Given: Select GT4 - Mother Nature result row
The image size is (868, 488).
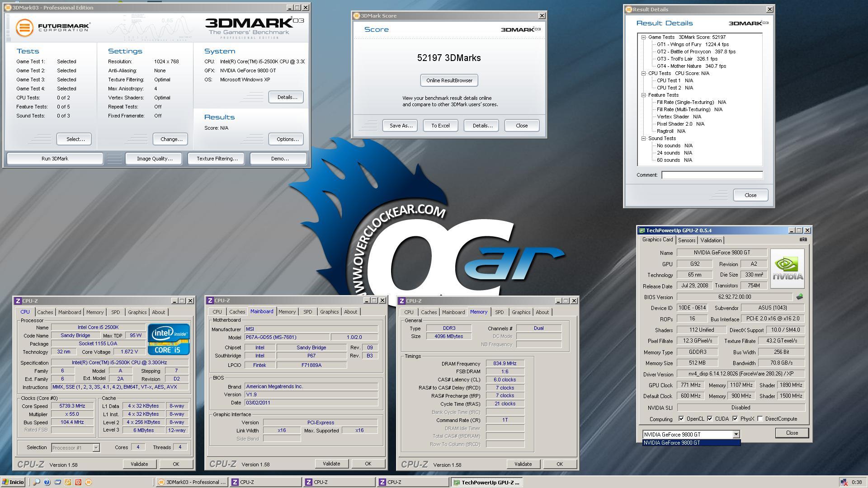Looking at the screenshot, I should click(x=691, y=66).
